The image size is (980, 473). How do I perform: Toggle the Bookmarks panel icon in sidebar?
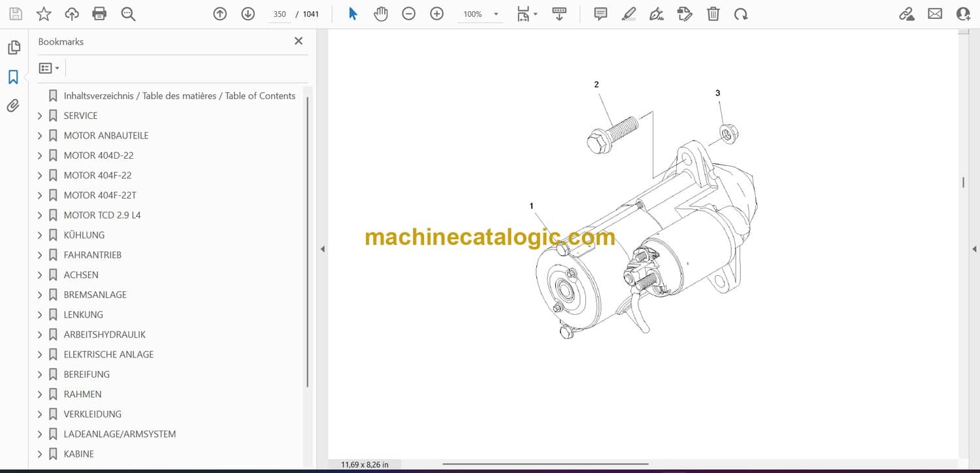13,77
